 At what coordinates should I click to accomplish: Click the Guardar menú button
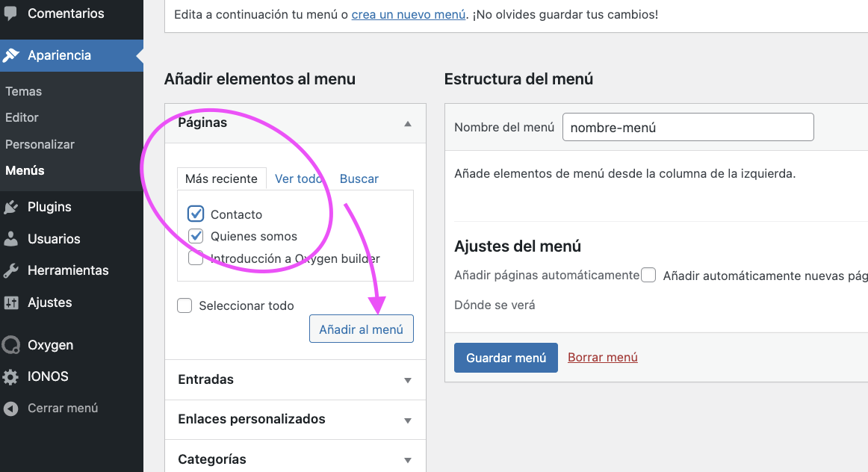(506, 358)
